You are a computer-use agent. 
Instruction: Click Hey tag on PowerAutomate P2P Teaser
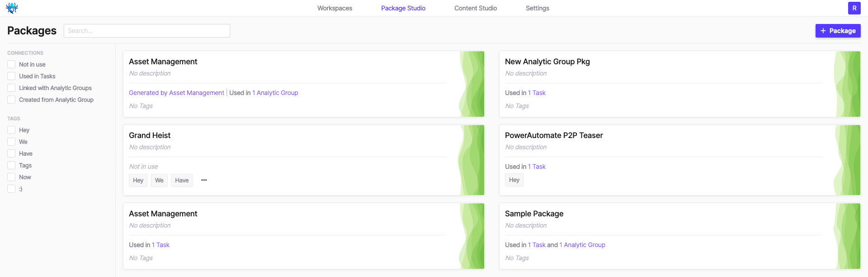[x=514, y=180]
